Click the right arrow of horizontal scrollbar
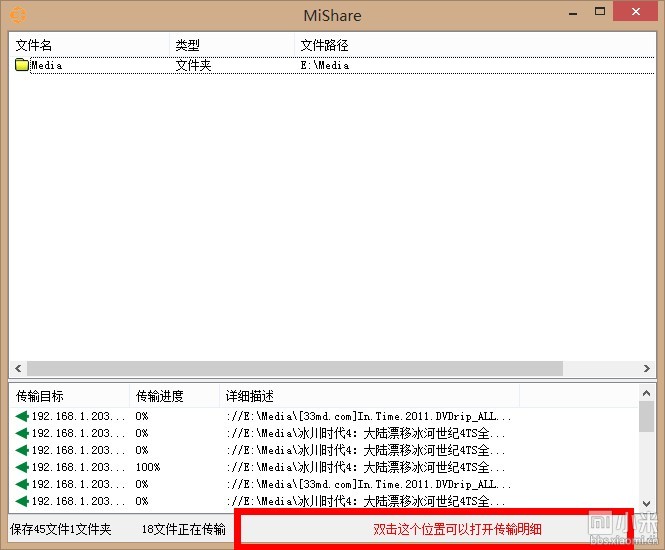665x550 pixels. [x=646, y=368]
